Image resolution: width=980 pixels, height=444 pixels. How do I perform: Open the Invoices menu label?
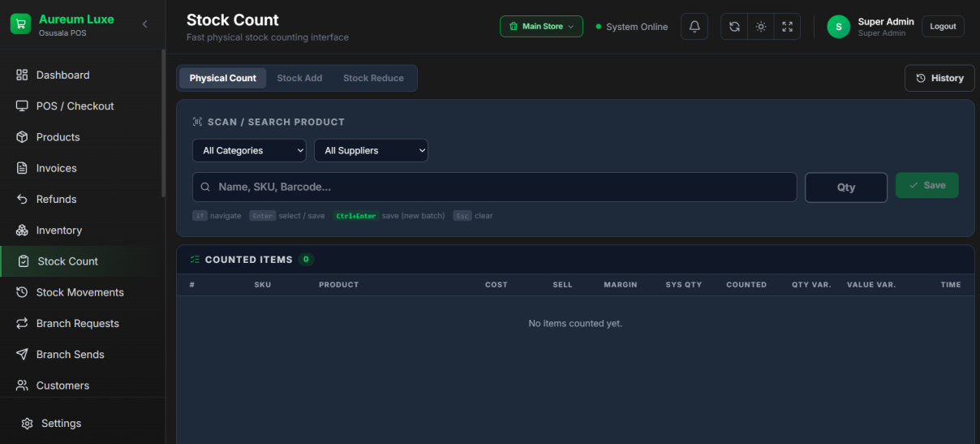57,168
